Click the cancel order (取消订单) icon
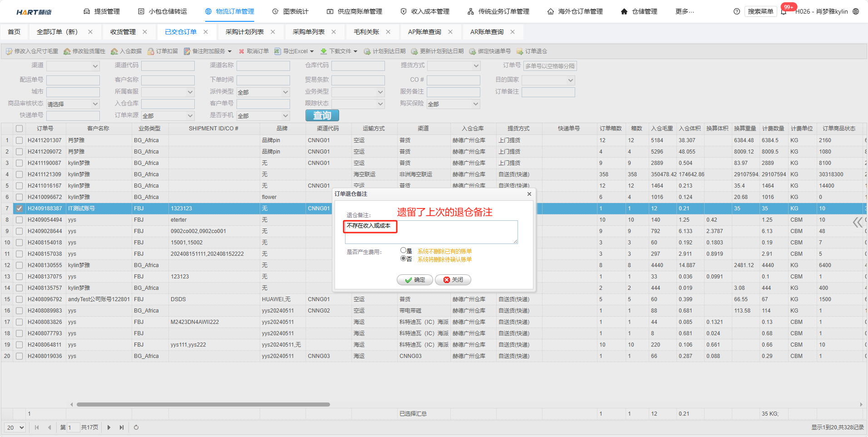 point(242,51)
